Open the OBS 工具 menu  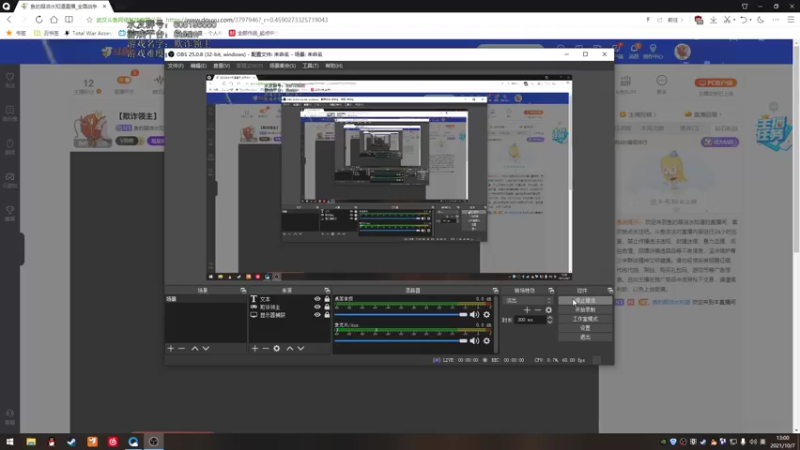pos(310,66)
